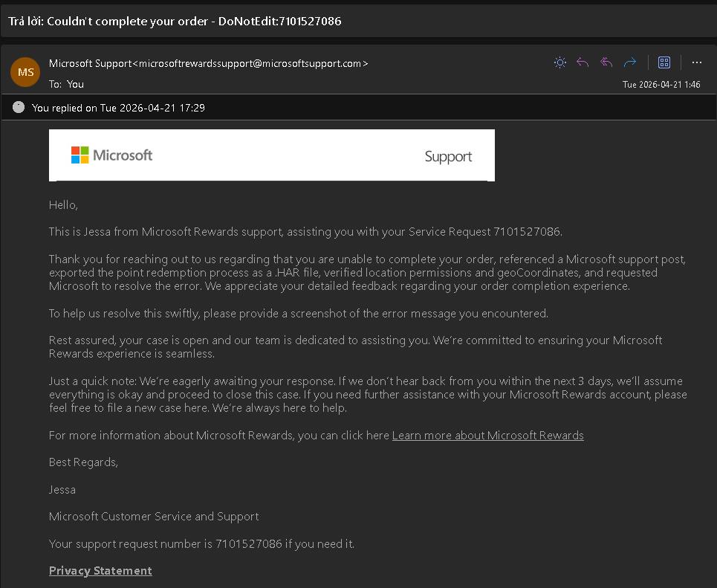Click the Forward arrow icon

tap(629, 62)
